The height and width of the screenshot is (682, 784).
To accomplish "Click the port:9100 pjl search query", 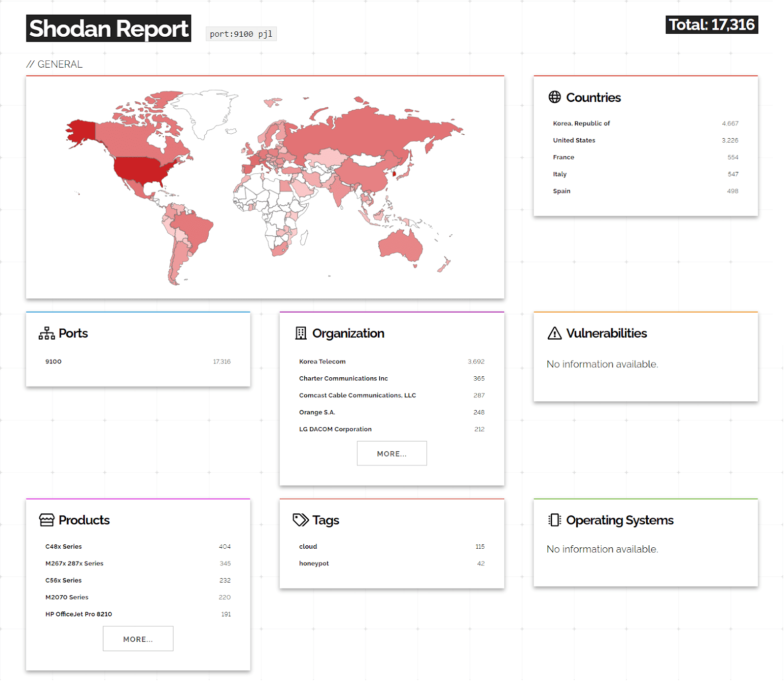I will [x=241, y=34].
